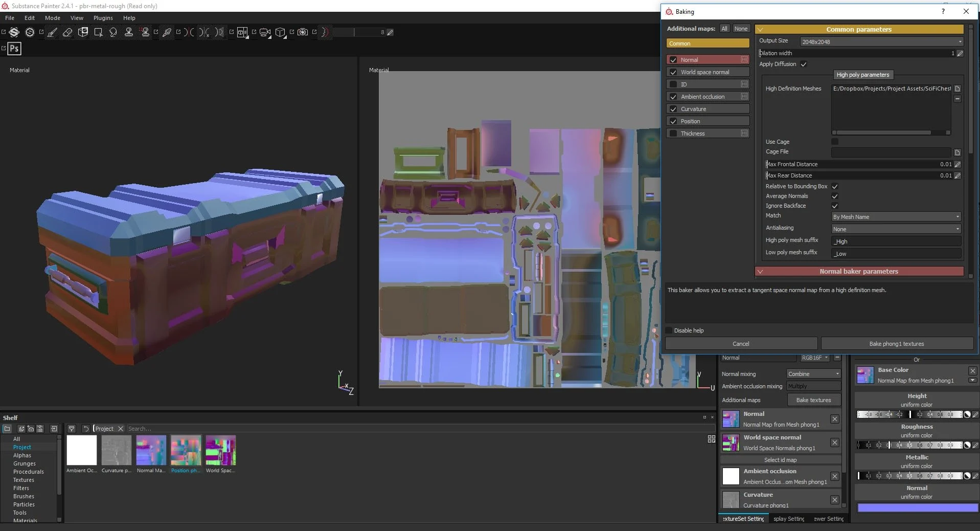This screenshot has height=531, width=980.
Task: Remove the World space normal map
Action: click(834, 442)
